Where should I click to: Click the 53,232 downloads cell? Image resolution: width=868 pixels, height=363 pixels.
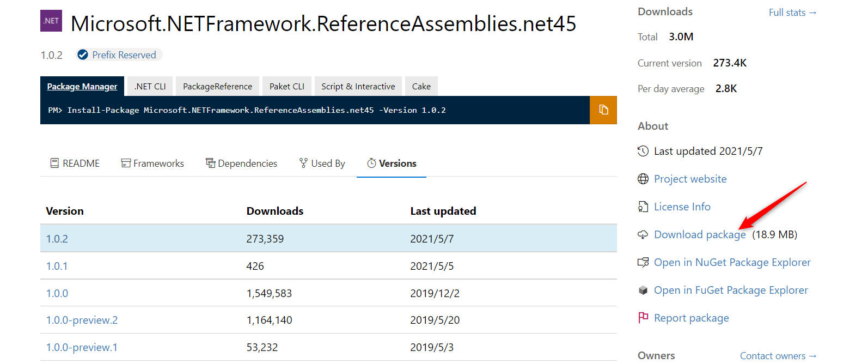[x=262, y=347]
